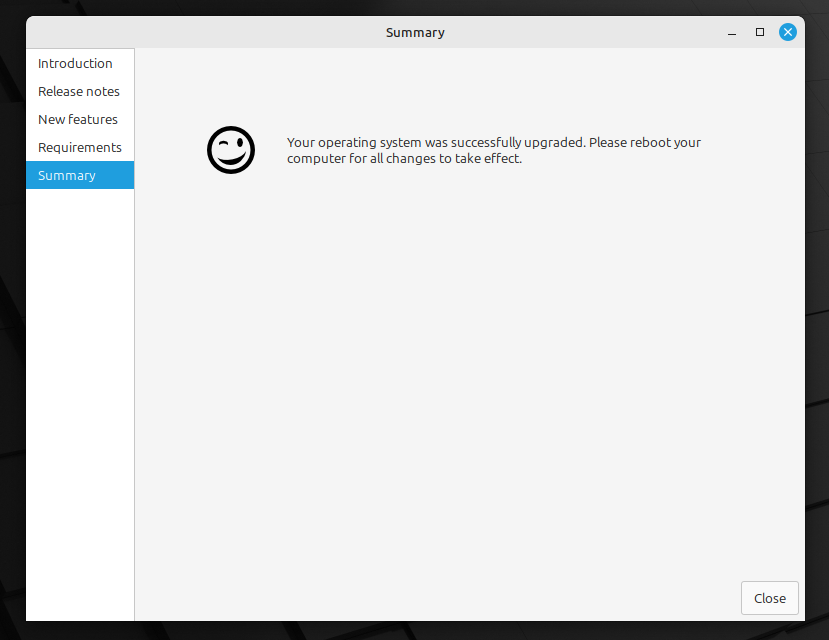This screenshot has width=829, height=640.
Task: Open the Introduction page in sidebar
Action: 75,63
